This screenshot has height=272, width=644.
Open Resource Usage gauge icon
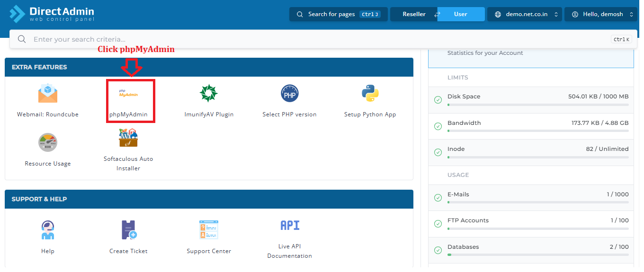point(48,142)
